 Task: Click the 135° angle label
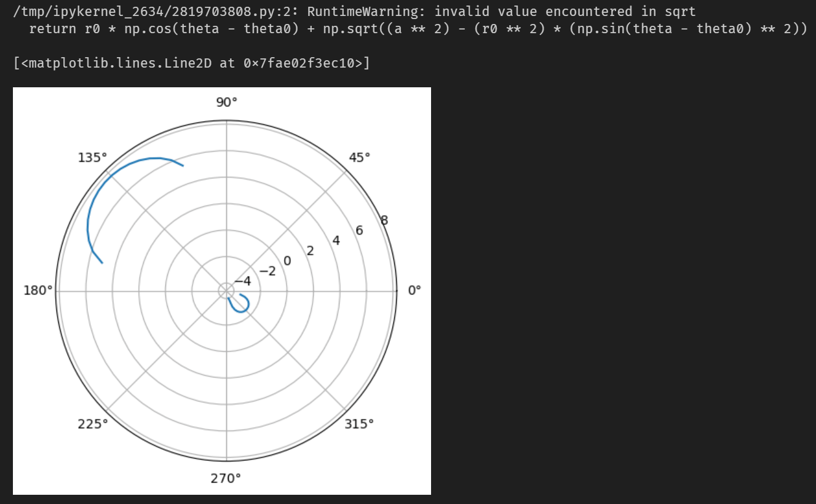(92, 157)
